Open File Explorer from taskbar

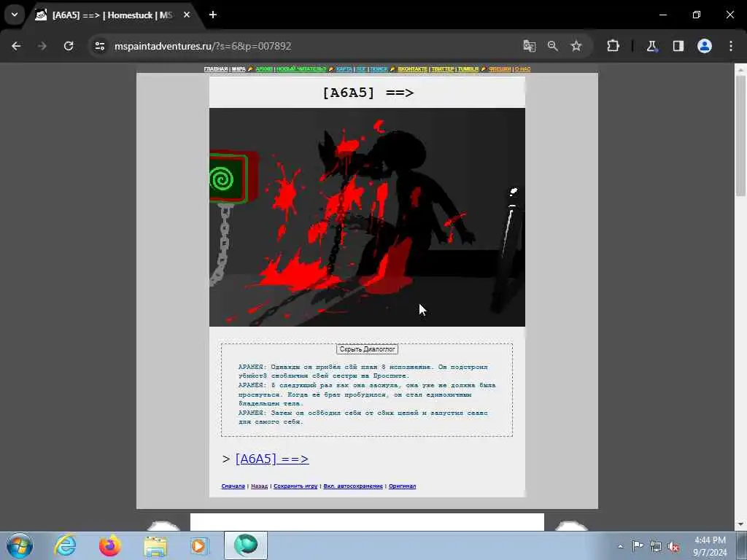pyautogui.click(x=155, y=545)
